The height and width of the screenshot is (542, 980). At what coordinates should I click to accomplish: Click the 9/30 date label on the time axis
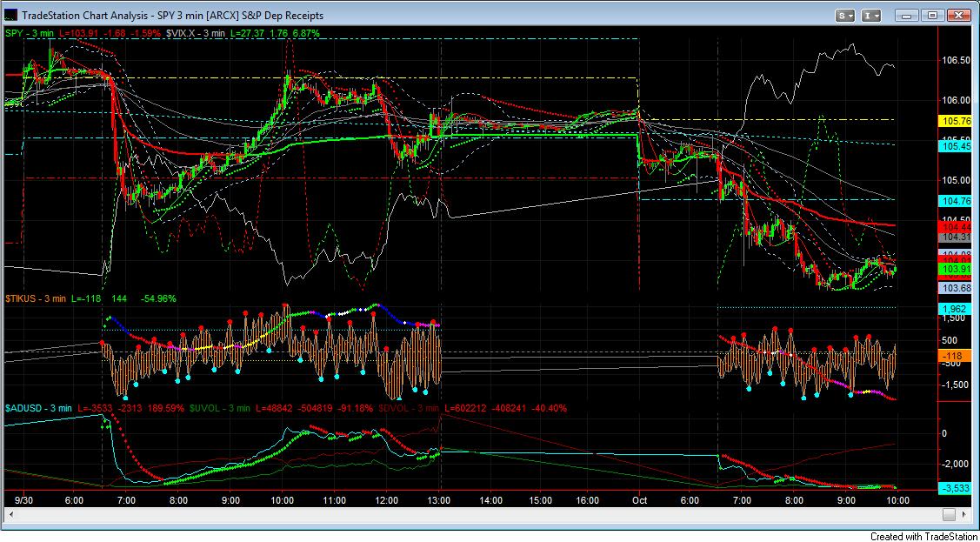(x=23, y=500)
